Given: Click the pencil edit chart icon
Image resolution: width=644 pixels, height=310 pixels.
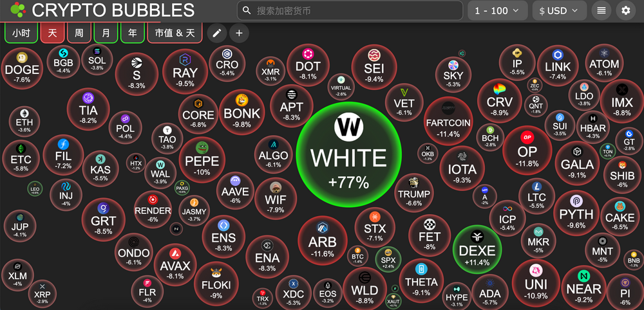Looking at the screenshot, I should [x=217, y=33].
